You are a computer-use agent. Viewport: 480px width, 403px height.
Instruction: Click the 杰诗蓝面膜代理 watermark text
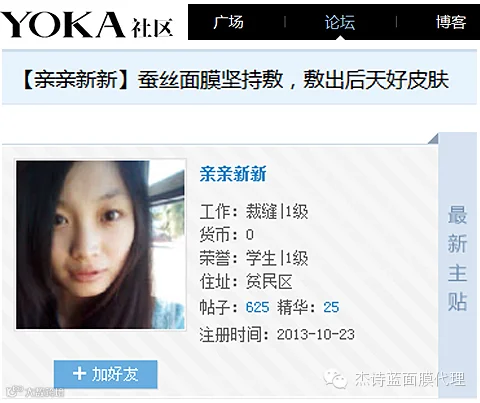410,379
